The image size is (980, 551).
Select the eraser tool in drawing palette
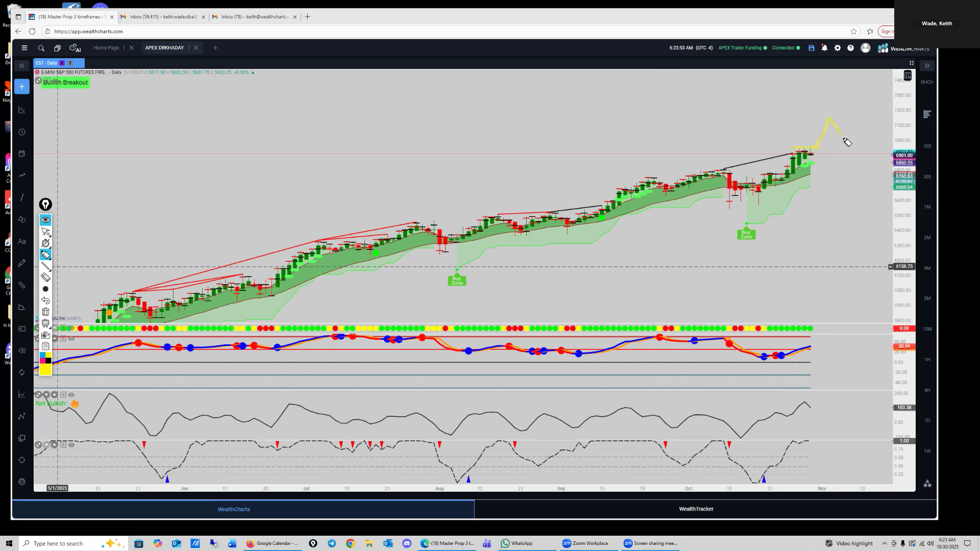point(45,277)
